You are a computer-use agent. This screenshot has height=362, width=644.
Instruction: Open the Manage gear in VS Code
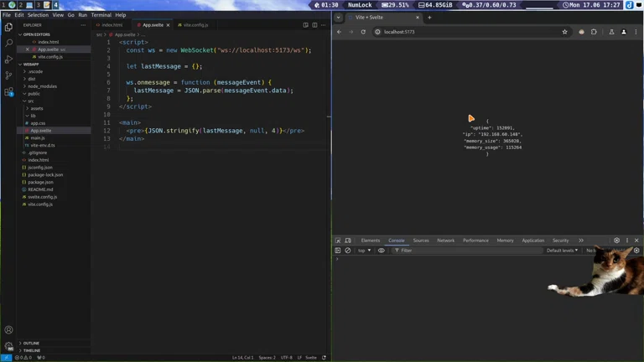pyautogui.click(x=9, y=346)
